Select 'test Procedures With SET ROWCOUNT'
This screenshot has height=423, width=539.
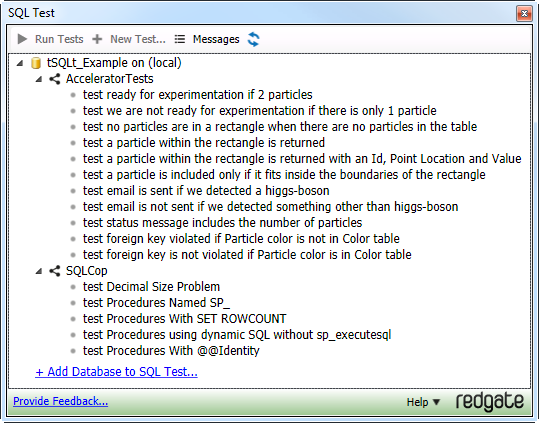185,319
